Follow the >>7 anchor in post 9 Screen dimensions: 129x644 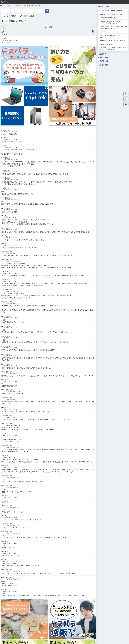point(3,202)
